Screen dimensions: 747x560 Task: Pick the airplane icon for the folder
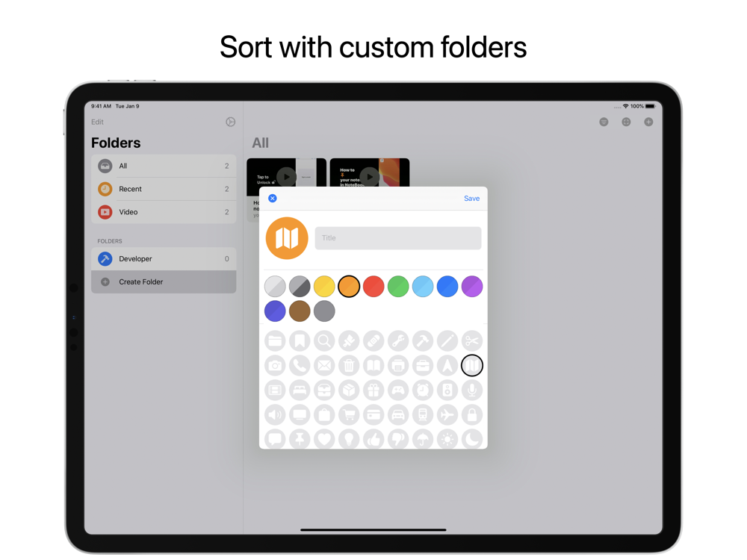(447, 414)
